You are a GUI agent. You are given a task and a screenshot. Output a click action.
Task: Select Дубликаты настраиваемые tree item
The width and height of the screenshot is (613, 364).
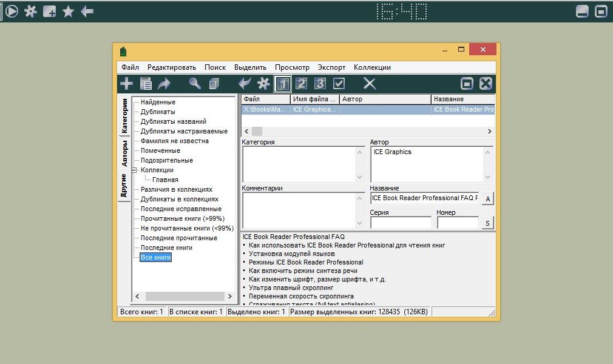184,132
